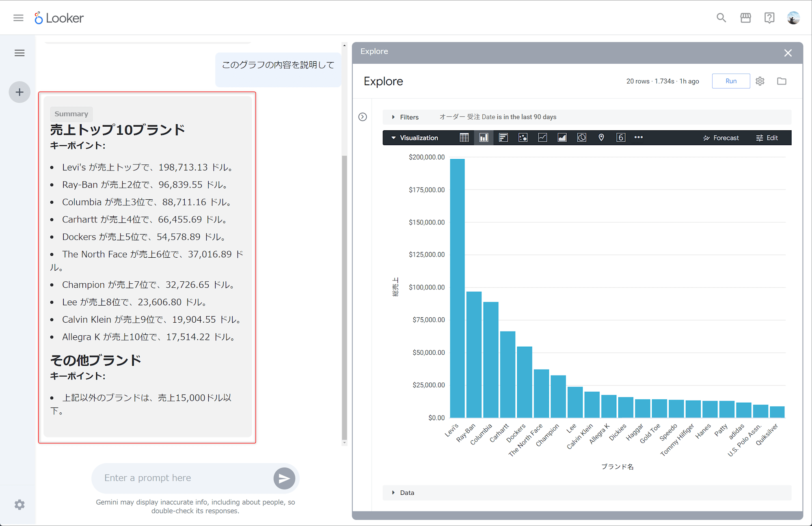Screen dimensions: 812x526
Task: Click the Columbia bar in chart
Action: point(491,360)
